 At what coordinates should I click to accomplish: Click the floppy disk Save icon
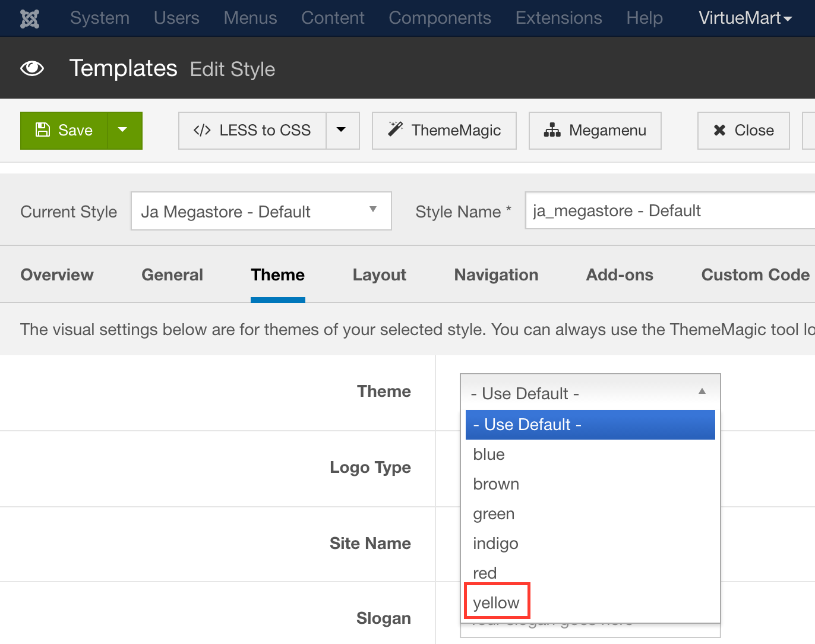click(x=43, y=130)
